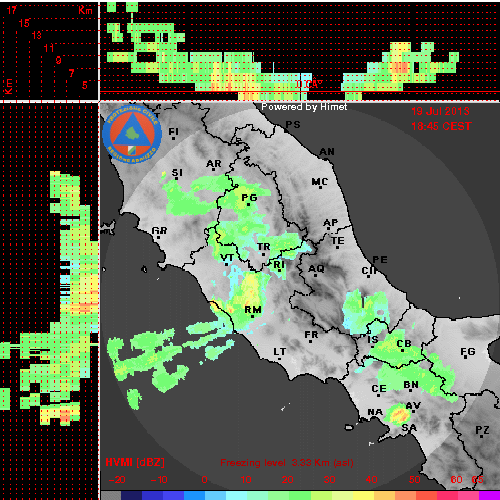The height and width of the screenshot is (500, 500).
Task: Click the 11 km altitude label
Action: [49, 48]
